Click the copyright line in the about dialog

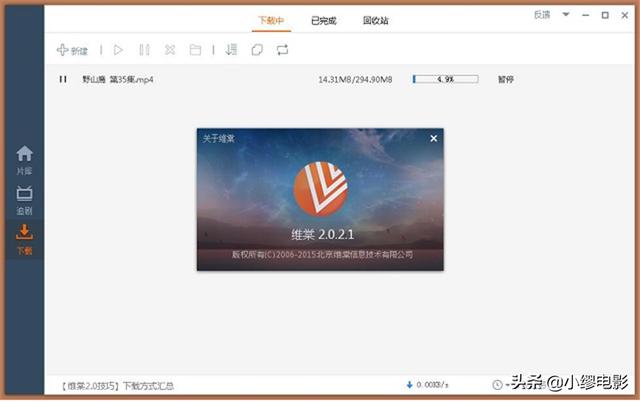click(322, 255)
